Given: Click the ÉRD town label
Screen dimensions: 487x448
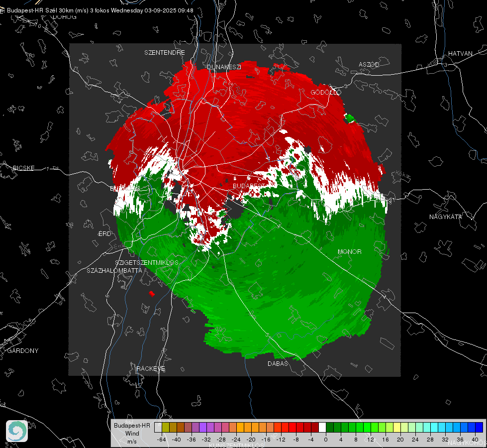Looking at the screenshot, I should click(104, 234).
